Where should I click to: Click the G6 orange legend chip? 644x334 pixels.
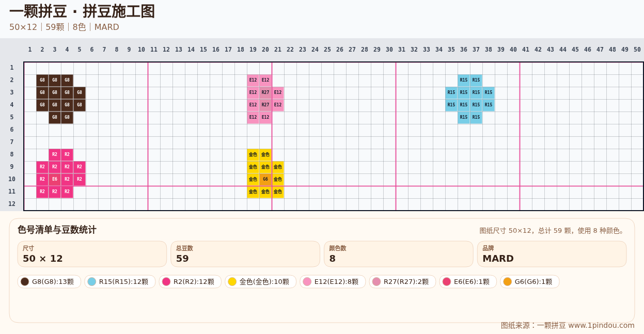point(530,282)
